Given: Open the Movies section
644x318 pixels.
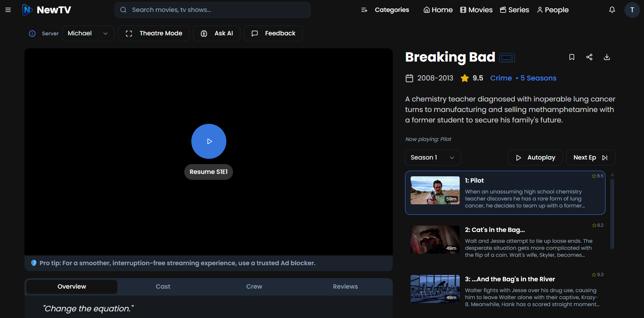Looking at the screenshot, I should point(476,10).
